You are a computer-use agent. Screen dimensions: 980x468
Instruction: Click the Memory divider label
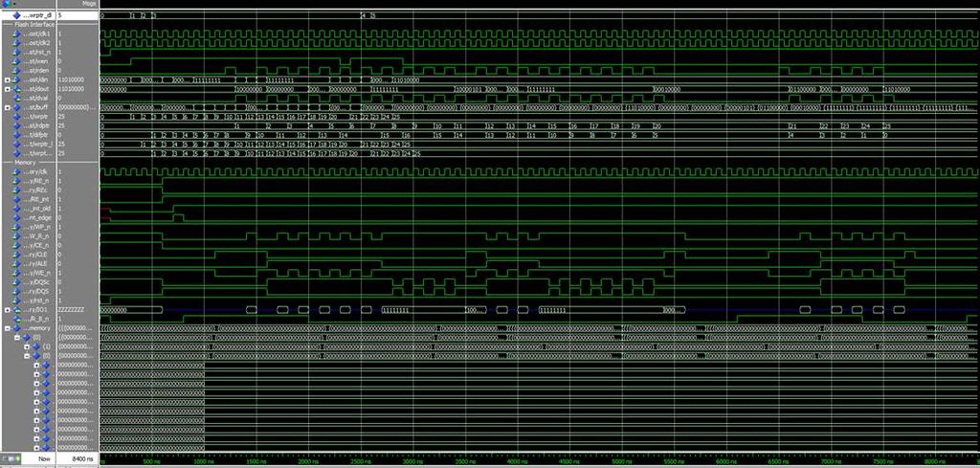click(26, 163)
